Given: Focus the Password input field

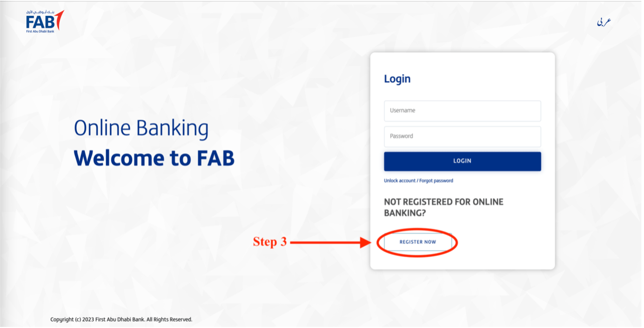Looking at the screenshot, I should [x=462, y=136].
